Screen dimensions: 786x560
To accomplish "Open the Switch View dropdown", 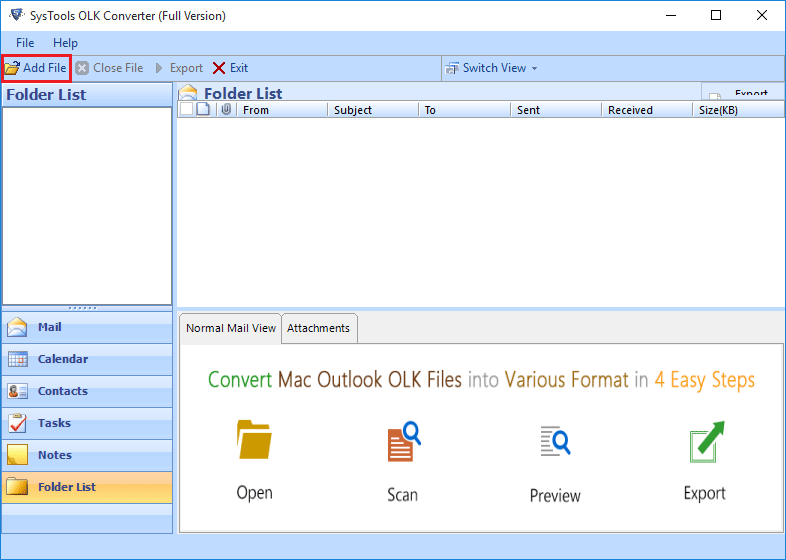I will tap(492, 68).
